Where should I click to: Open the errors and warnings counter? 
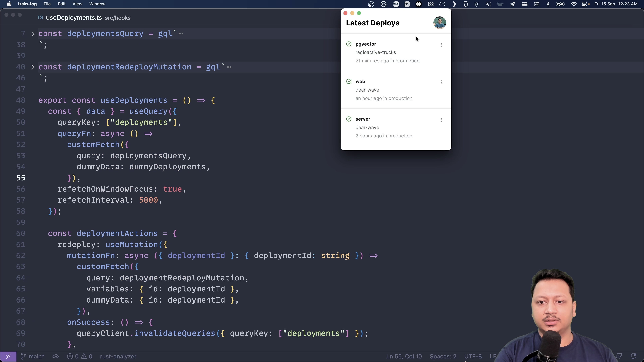pyautogui.click(x=80, y=356)
